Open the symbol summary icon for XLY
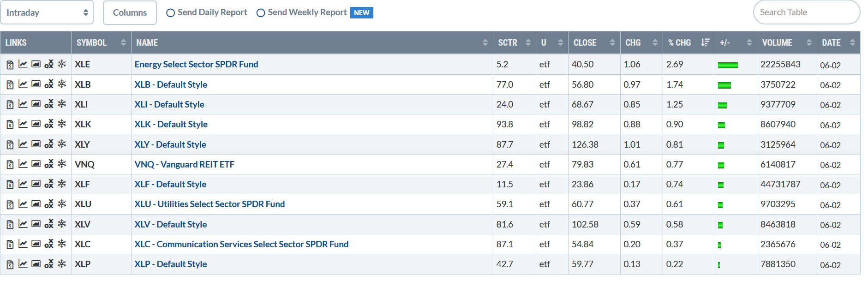Image resolution: width=868 pixels, height=281 pixels. pyautogui.click(x=10, y=145)
